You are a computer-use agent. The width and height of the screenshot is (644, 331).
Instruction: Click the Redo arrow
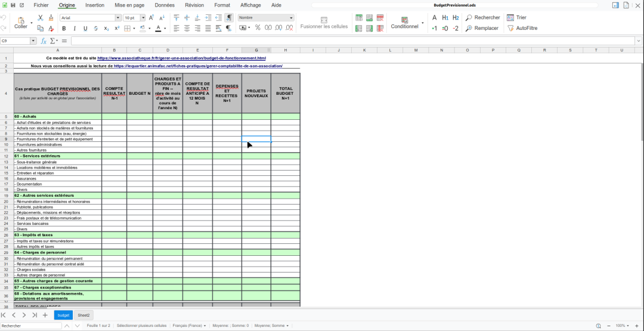point(4,29)
